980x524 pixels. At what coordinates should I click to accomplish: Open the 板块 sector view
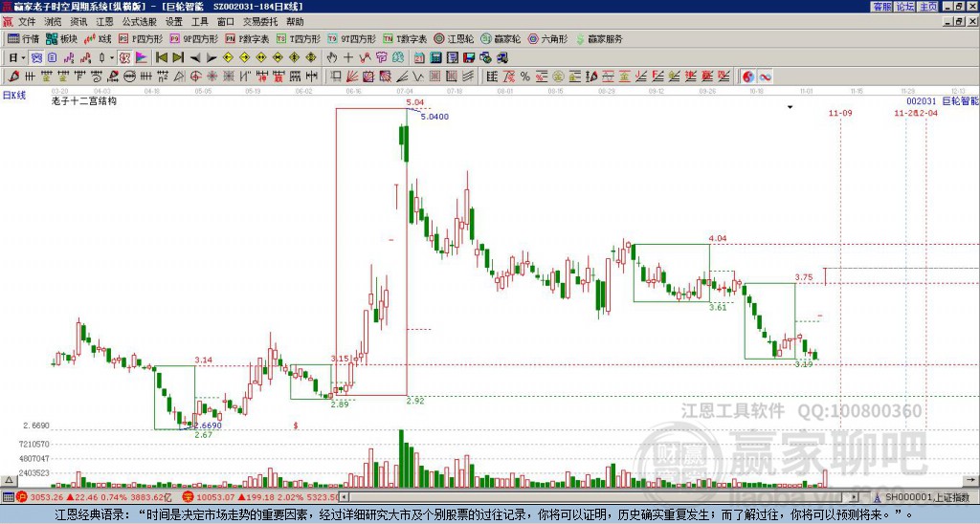pyautogui.click(x=62, y=38)
